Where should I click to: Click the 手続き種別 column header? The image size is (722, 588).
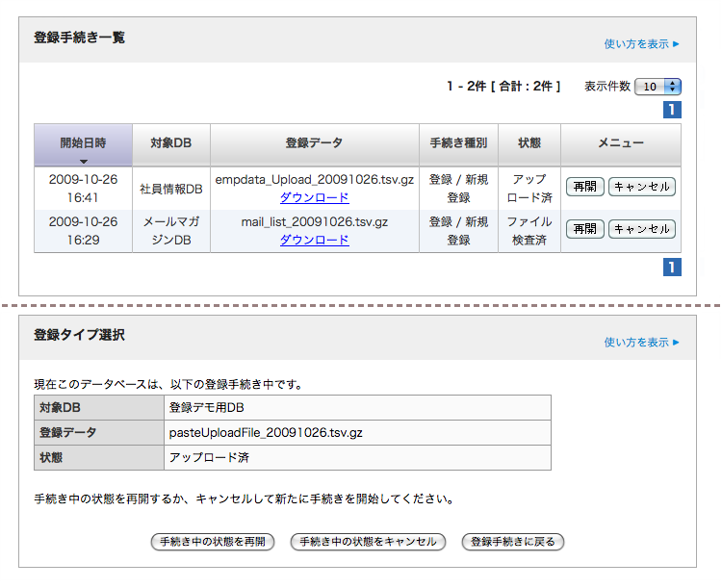(458, 143)
